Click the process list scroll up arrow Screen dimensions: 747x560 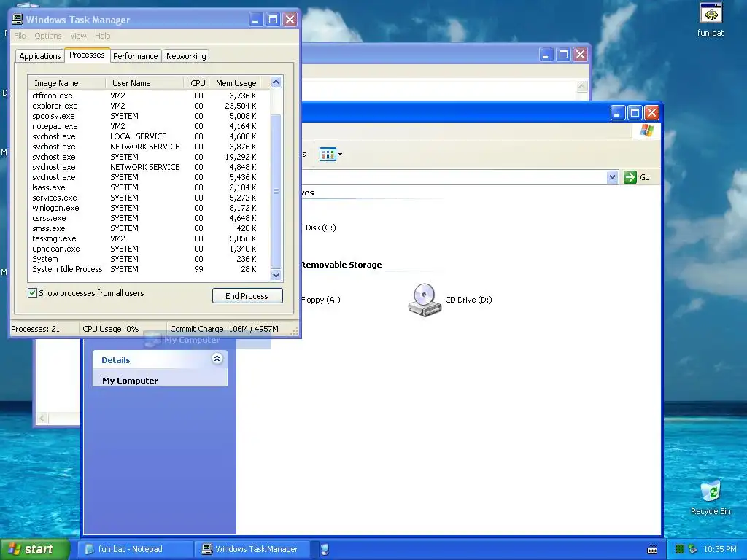[x=276, y=82]
